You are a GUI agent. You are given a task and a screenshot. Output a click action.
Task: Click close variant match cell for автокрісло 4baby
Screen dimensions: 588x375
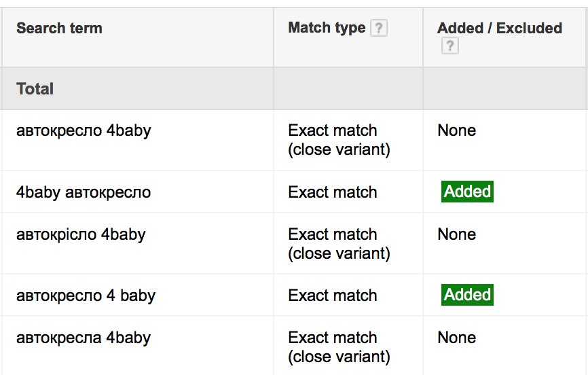(x=339, y=244)
